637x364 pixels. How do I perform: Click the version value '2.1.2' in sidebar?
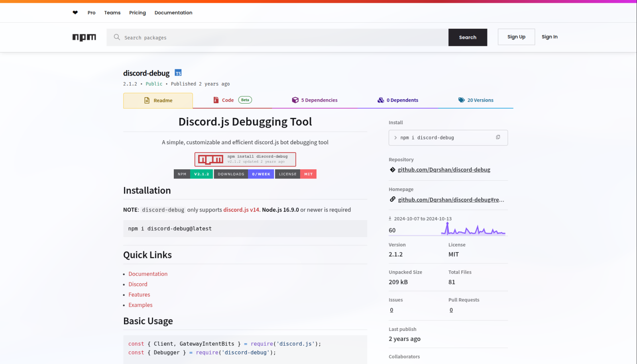coord(395,254)
